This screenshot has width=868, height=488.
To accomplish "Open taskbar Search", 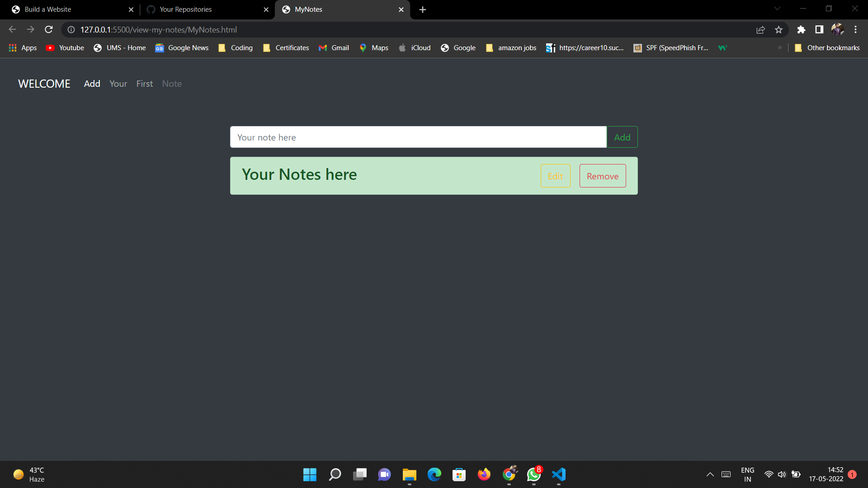I will click(335, 474).
